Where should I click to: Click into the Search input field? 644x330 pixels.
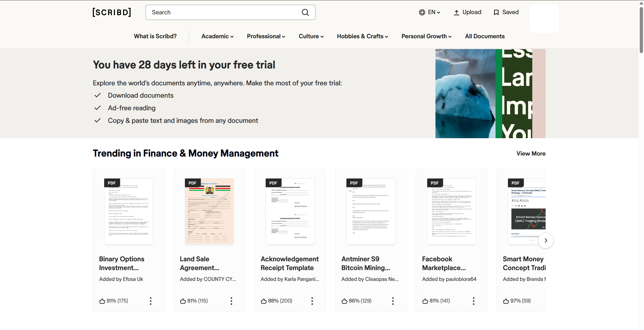click(224, 12)
